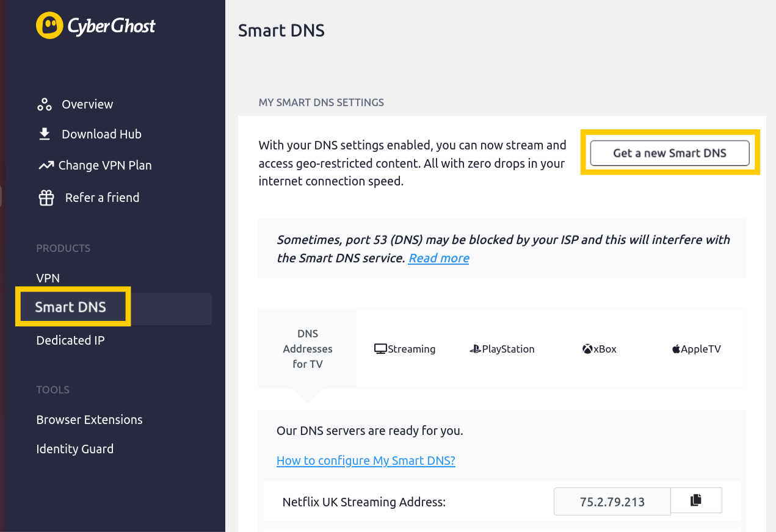
Task: Click the CyberGhost logo
Action: 96,26
